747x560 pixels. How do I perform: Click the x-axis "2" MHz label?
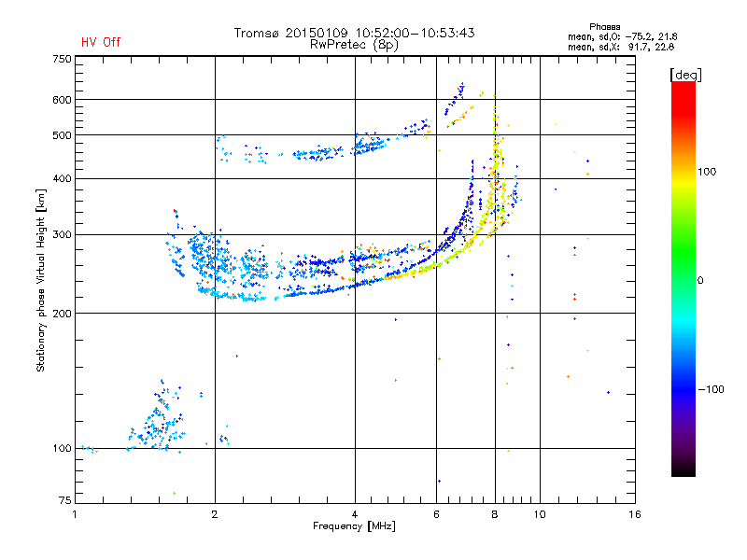point(215,514)
